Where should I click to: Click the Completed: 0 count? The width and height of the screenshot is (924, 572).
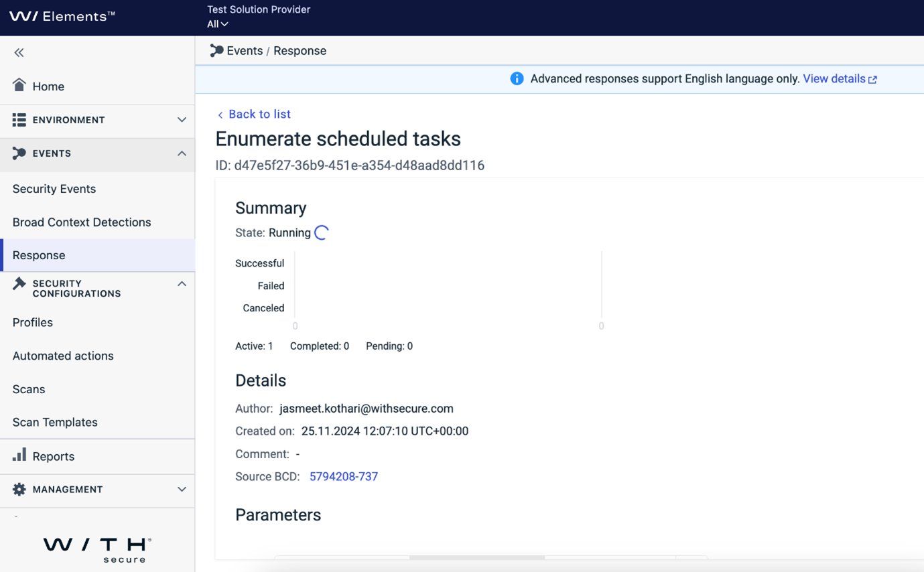click(x=320, y=346)
